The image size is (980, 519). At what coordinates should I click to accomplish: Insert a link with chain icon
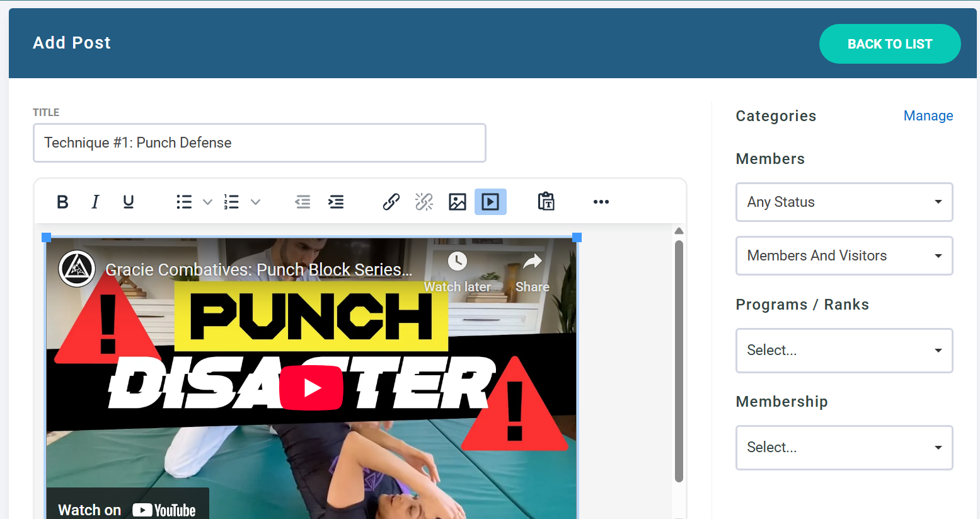(x=391, y=202)
